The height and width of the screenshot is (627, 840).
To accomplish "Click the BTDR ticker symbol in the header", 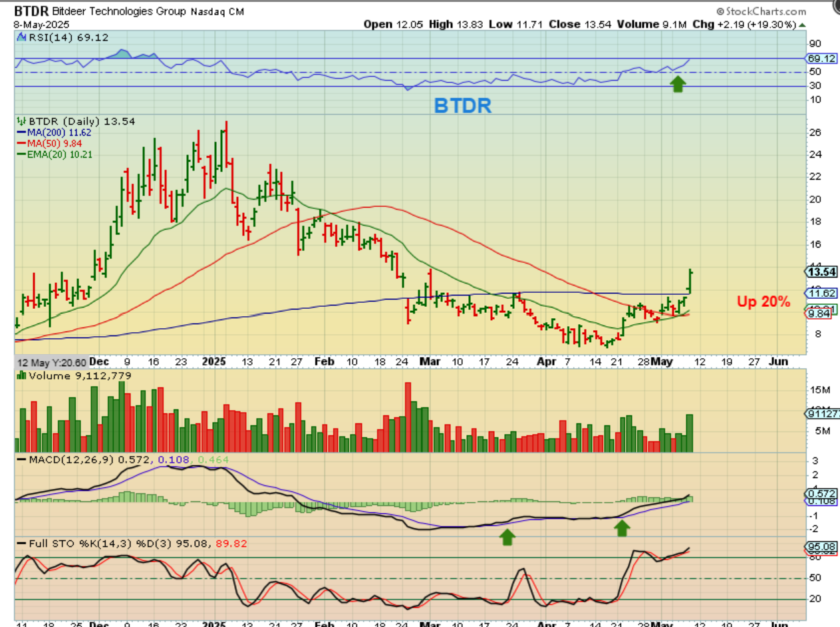I will point(31,11).
